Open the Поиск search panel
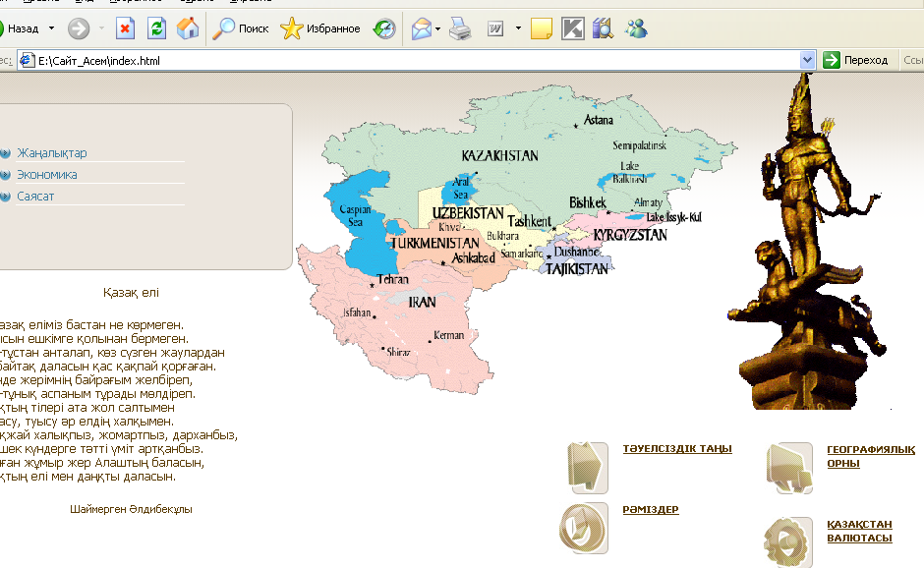Screen dimensions: 924x568 click(240, 28)
